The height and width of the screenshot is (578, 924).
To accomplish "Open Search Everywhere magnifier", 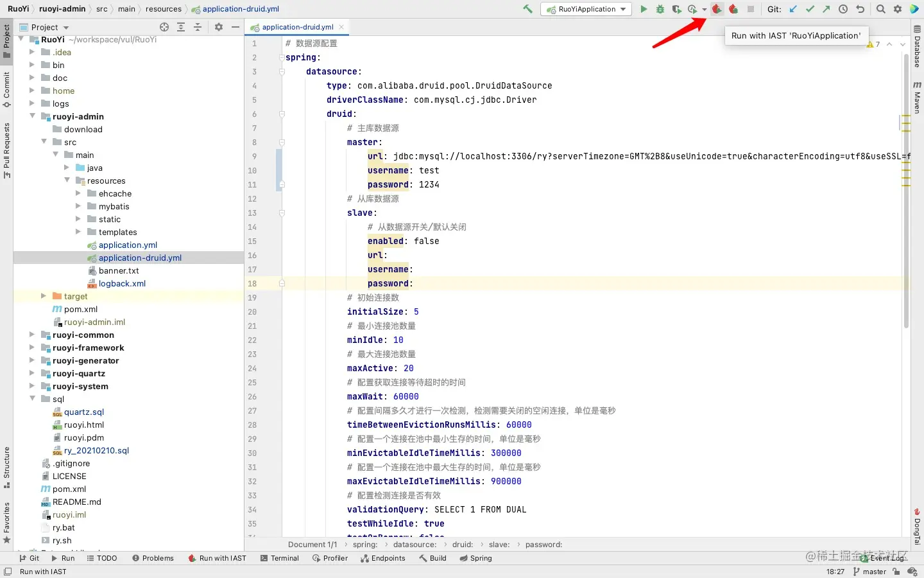I will click(881, 9).
